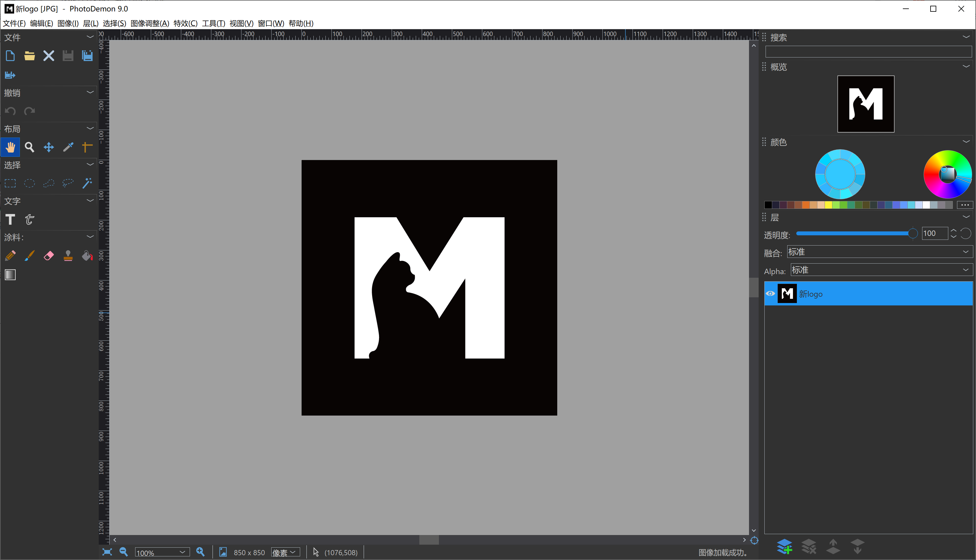Screen dimensions: 976x560
Task: Click inside the 搜索 search field
Action: pos(868,51)
